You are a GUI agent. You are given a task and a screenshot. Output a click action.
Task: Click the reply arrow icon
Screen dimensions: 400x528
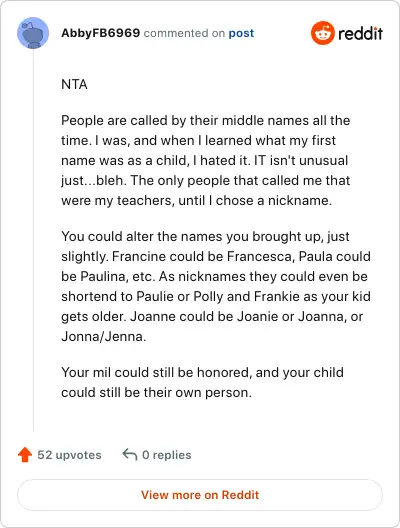tap(130, 454)
